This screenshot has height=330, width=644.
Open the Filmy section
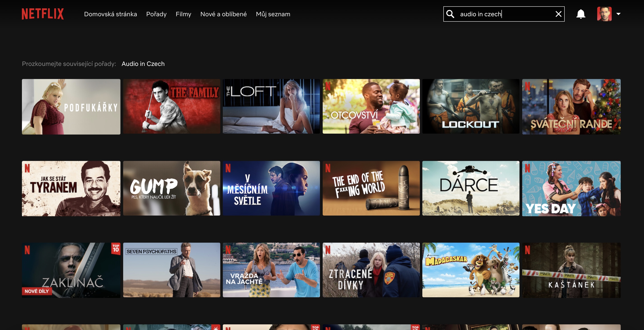point(183,14)
